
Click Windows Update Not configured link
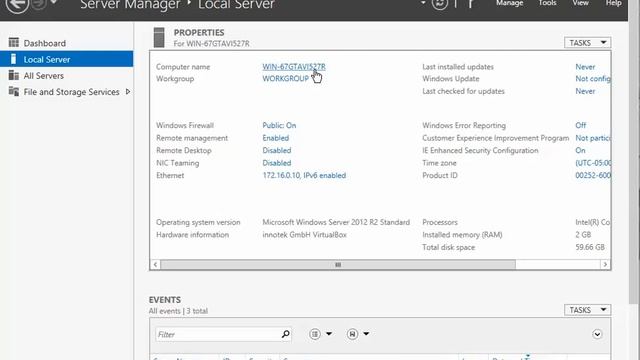coord(593,78)
